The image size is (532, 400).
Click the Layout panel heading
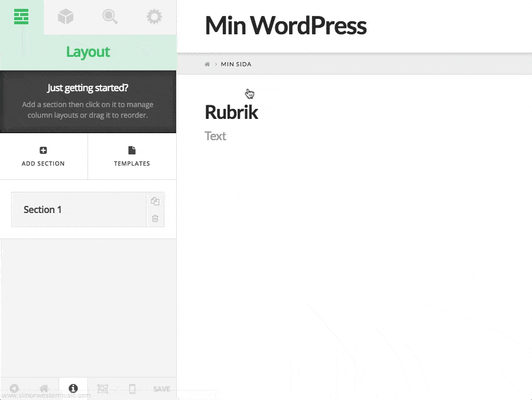tap(88, 52)
